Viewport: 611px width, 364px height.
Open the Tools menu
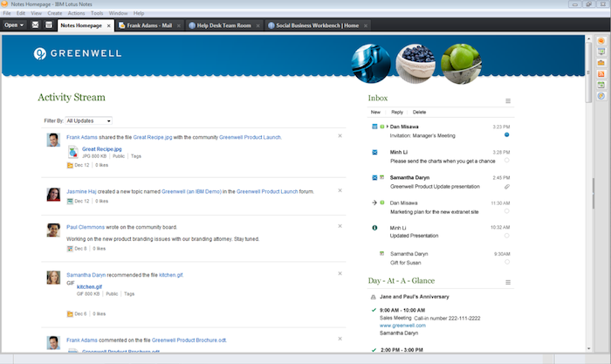click(97, 13)
